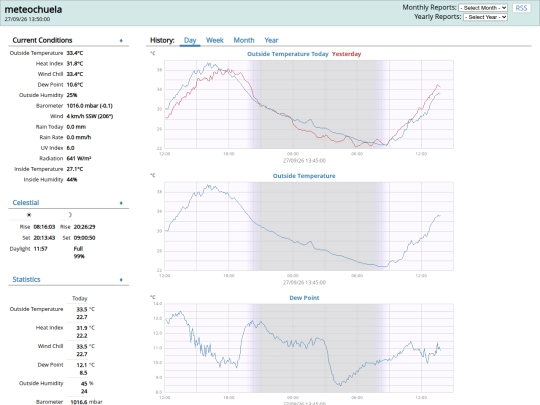
Task: Select the Statistics max Heat Index 31.9
Action: pos(82,328)
